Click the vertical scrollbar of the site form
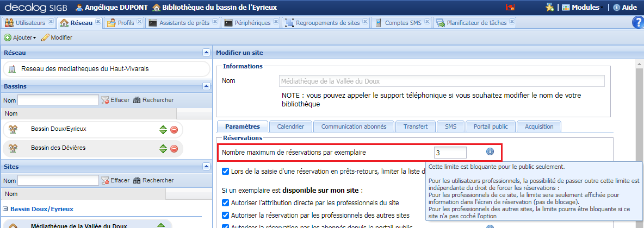 (639, 141)
